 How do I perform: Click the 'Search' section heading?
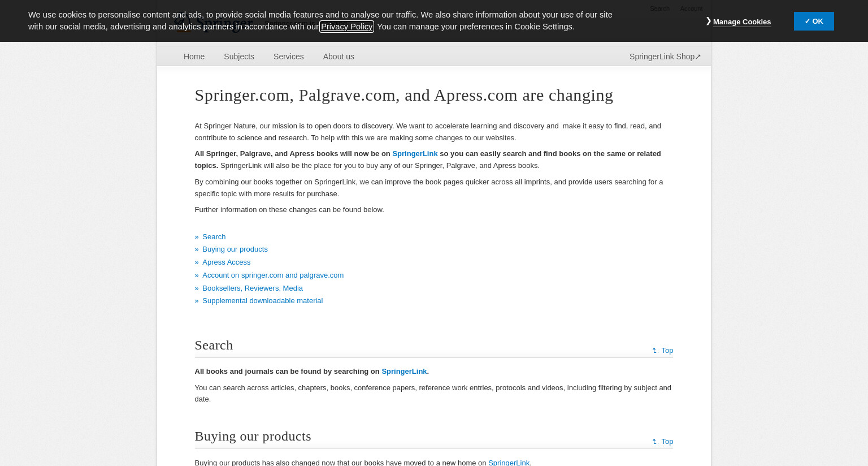tap(214, 345)
